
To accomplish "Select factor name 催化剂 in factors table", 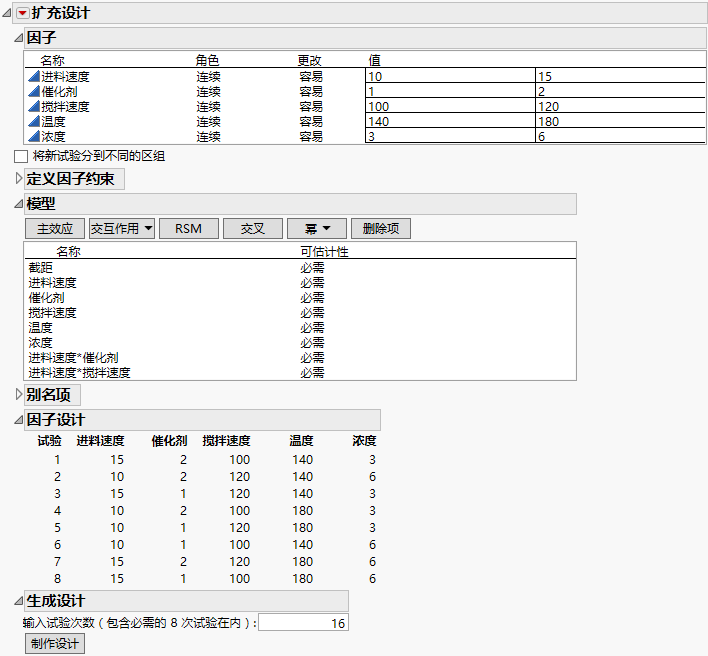I will tap(59, 92).
